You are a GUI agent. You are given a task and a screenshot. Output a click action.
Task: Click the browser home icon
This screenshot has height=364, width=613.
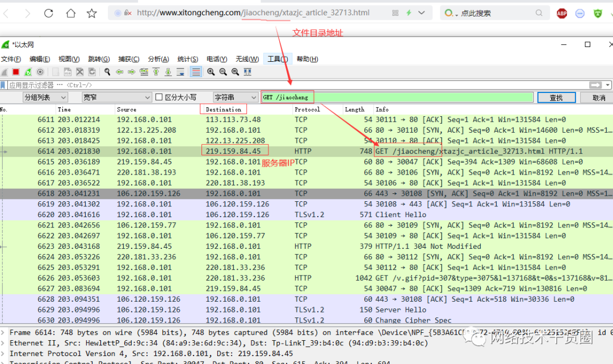71,13
